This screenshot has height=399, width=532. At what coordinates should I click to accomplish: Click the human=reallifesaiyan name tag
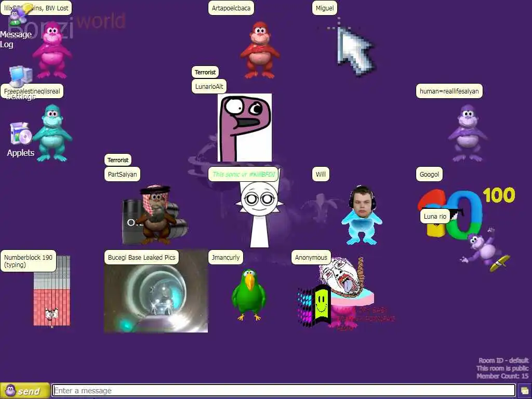(x=449, y=91)
